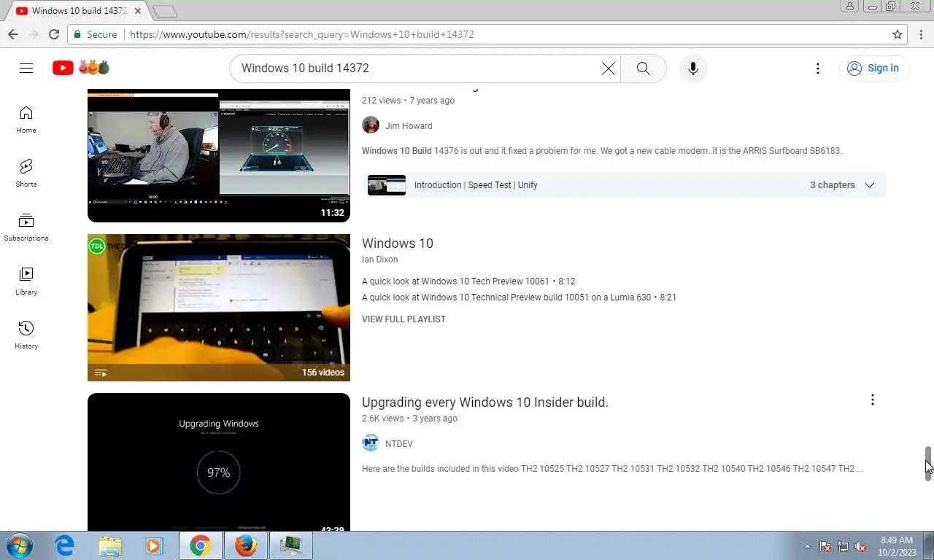Open Ian Dixon channel link
Viewport: 934px width, 560px height.
click(379, 260)
